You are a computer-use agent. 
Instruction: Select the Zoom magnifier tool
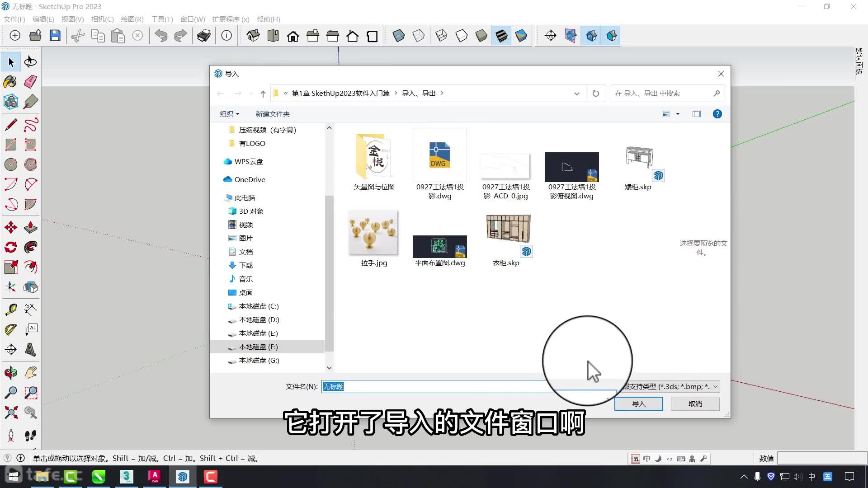click(x=11, y=393)
